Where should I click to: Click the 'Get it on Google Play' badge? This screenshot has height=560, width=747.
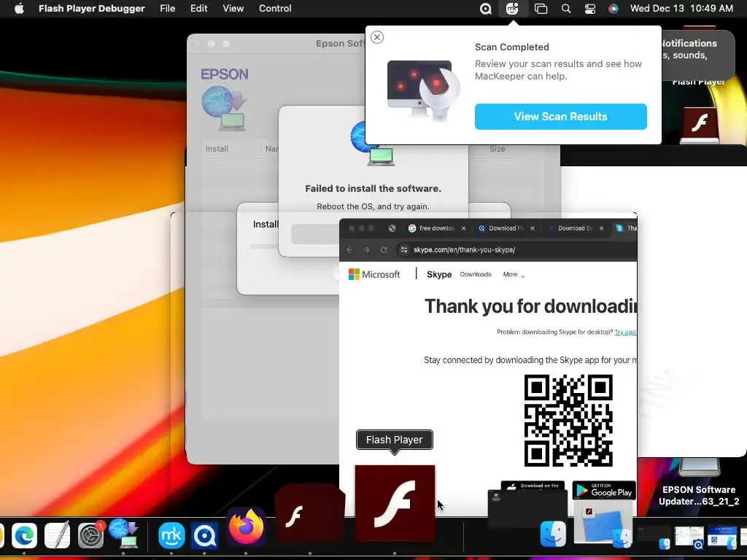point(604,491)
